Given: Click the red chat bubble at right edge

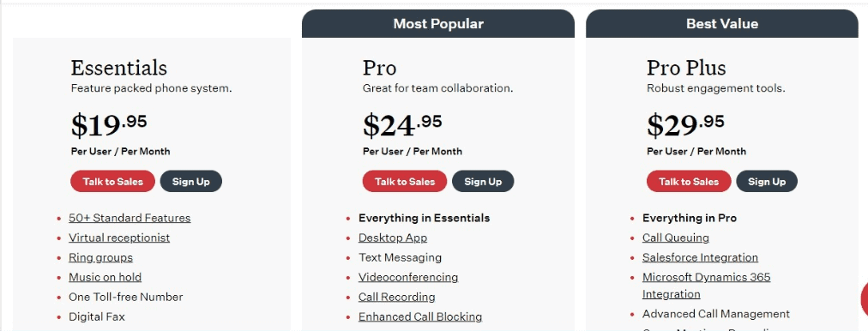Looking at the screenshot, I should point(864,299).
